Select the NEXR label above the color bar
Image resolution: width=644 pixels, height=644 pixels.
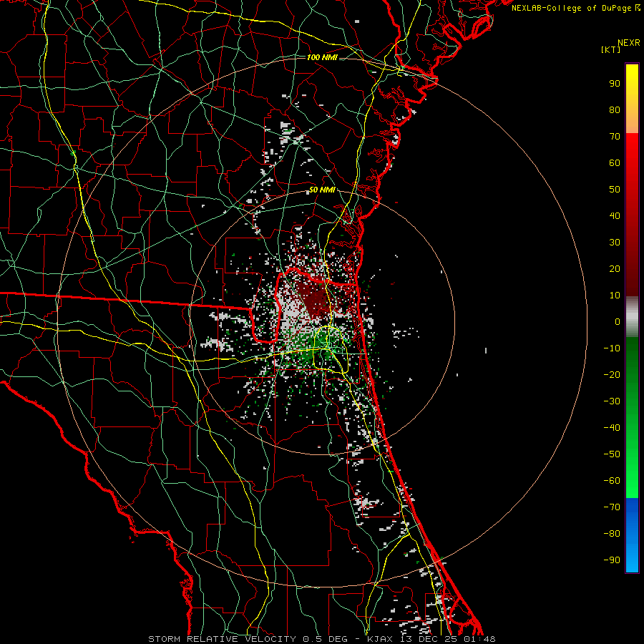629,43
